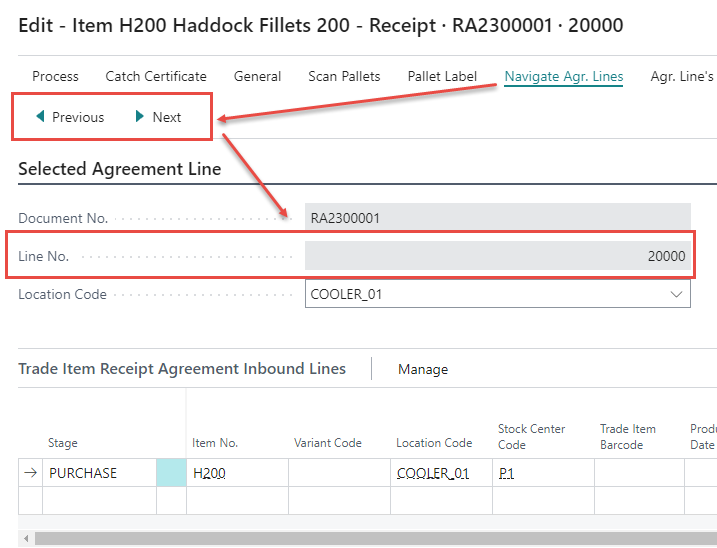Open item H200 link in grid
Image resolution: width=717 pixels, height=548 pixels.
tap(209, 473)
